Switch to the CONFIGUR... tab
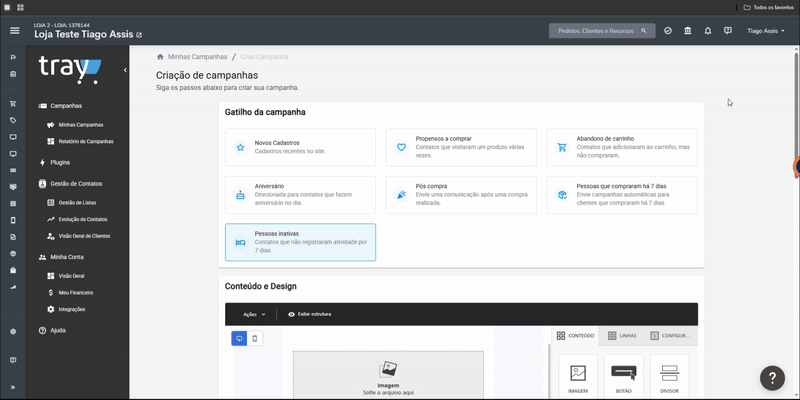The height and width of the screenshot is (400, 800). (670, 336)
